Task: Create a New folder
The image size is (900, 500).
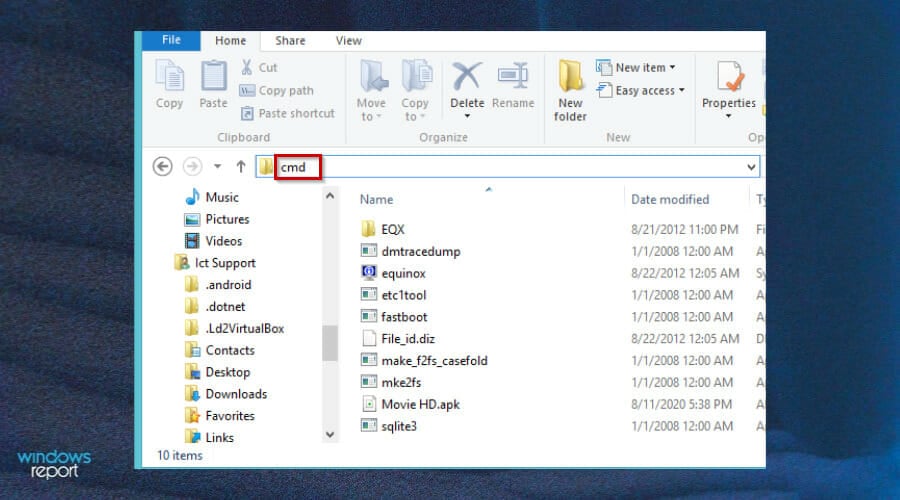Action: [570, 91]
